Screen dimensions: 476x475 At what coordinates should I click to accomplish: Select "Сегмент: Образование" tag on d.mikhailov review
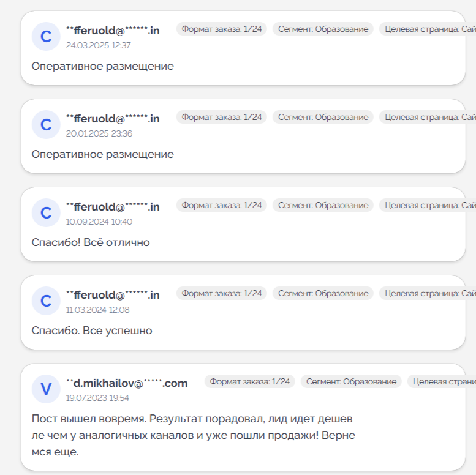[351, 381]
